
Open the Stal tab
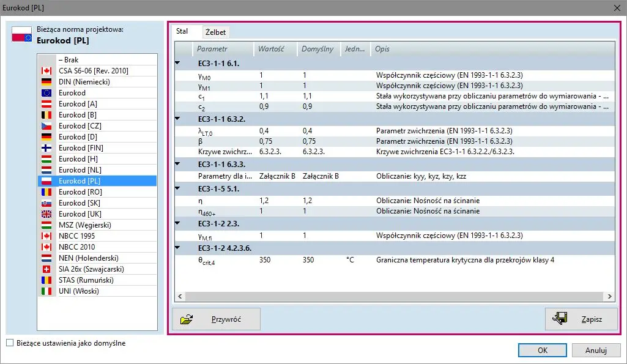(182, 31)
